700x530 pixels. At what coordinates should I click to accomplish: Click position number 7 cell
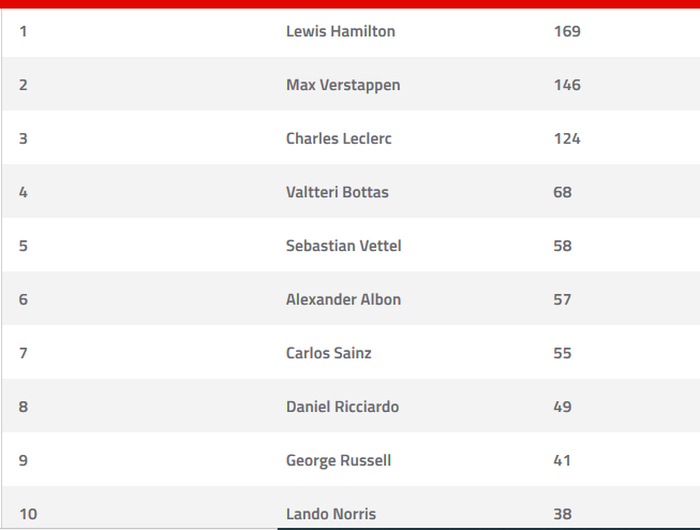(x=23, y=353)
